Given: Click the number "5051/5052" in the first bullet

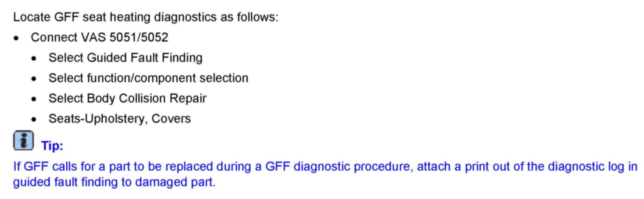Looking at the screenshot, I should click(x=139, y=38).
